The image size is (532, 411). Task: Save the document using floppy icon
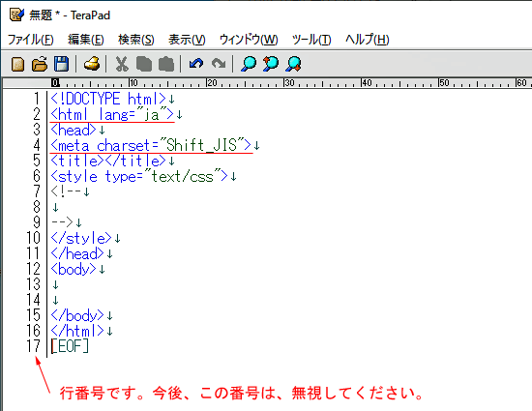point(61,64)
